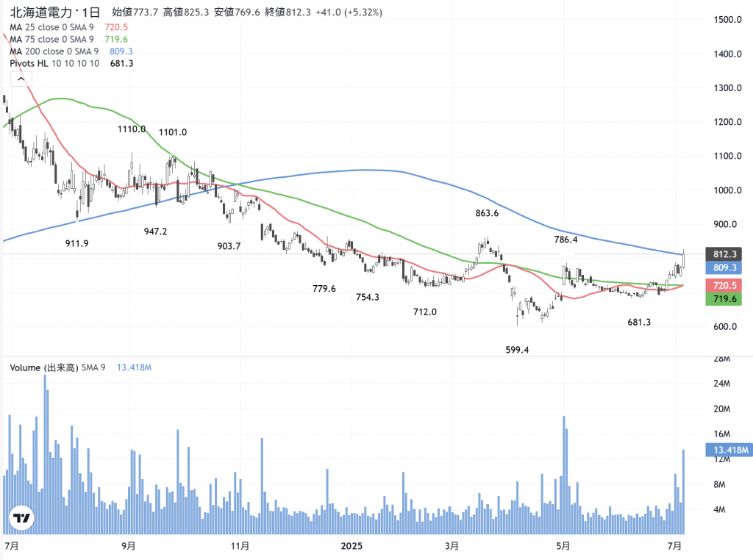Click the 20M volume axis tick

[722, 409]
